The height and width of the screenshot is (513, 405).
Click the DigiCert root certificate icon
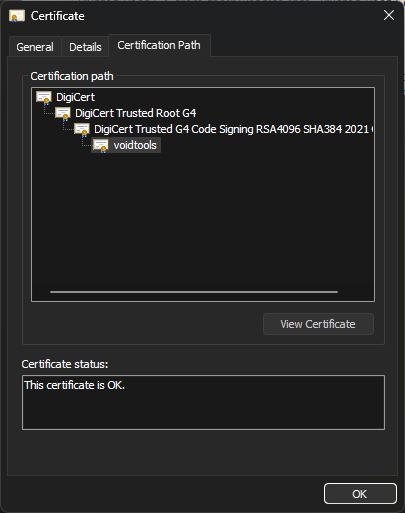point(44,97)
